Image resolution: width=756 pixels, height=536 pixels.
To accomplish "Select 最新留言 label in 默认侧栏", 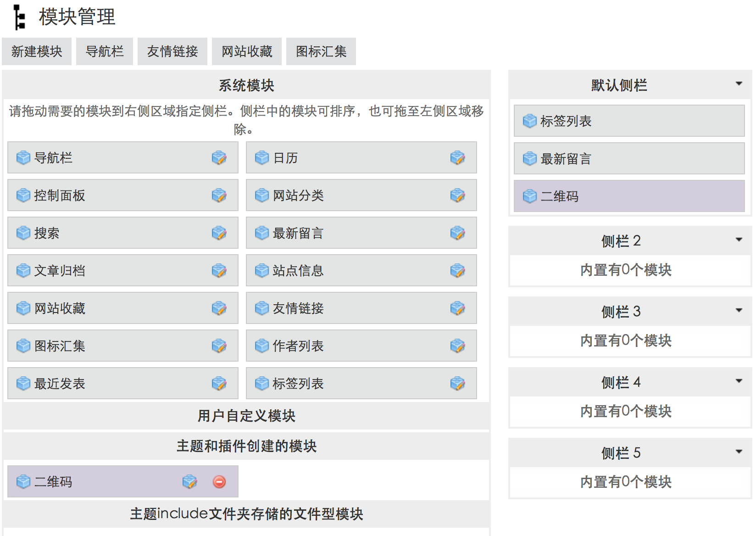I will pos(566,159).
